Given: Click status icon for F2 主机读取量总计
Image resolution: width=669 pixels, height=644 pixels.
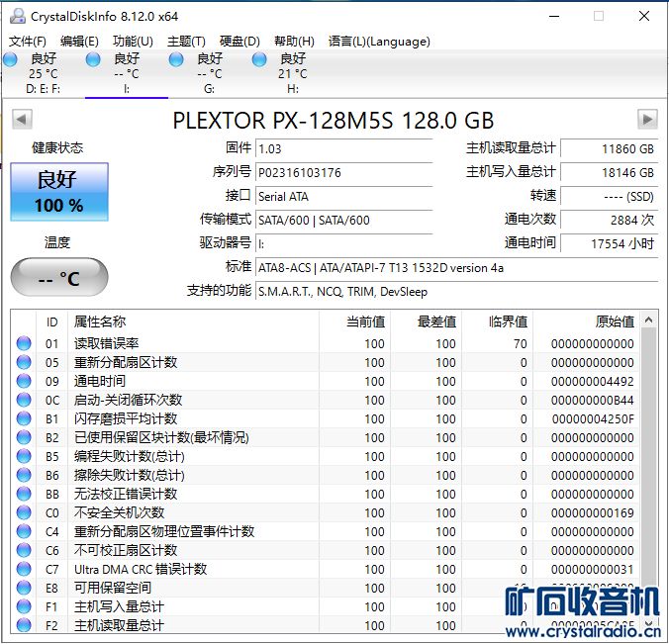Looking at the screenshot, I should (24, 625).
